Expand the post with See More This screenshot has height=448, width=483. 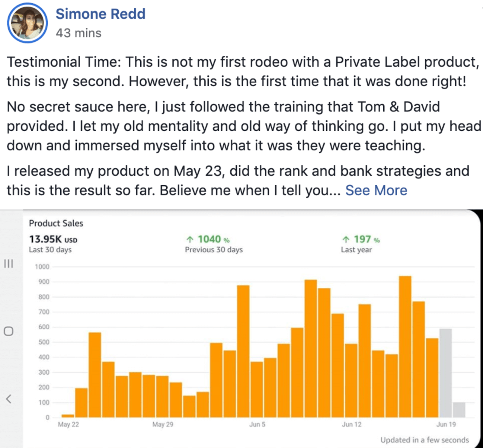tap(376, 190)
